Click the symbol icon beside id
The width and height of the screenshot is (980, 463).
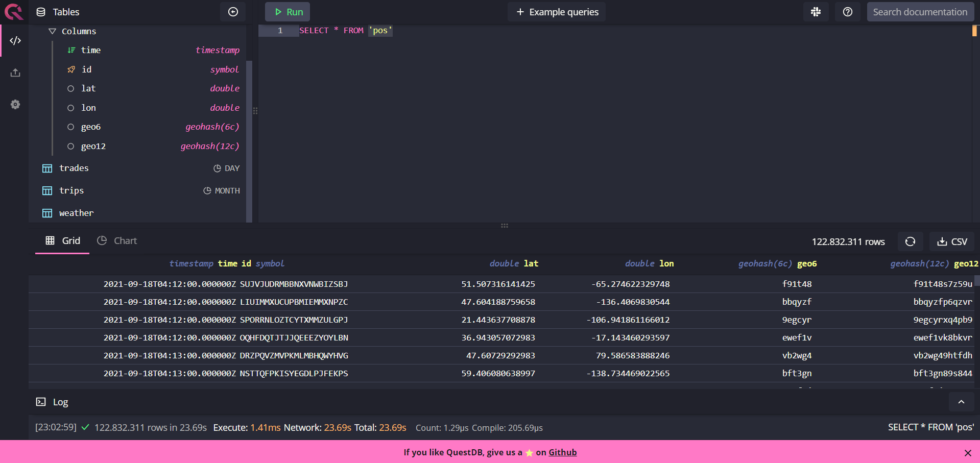[71, 69]
